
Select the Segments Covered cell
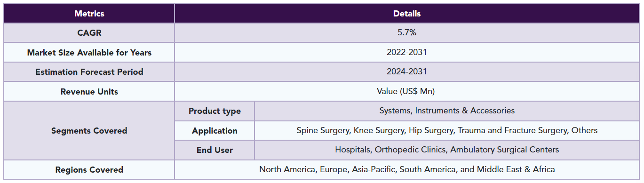[89, 131]
